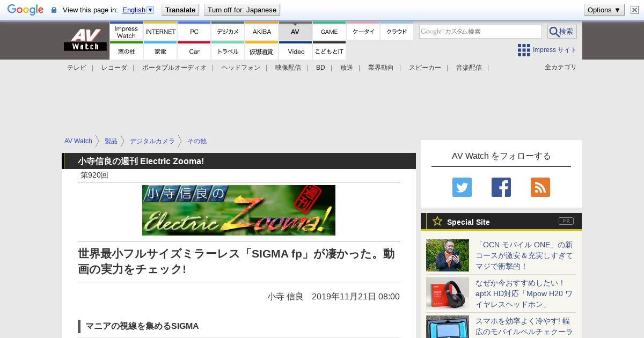644x338 pixels.
Task: Open the ポータブルオーディオ category
Action: [x=174, y=68]
